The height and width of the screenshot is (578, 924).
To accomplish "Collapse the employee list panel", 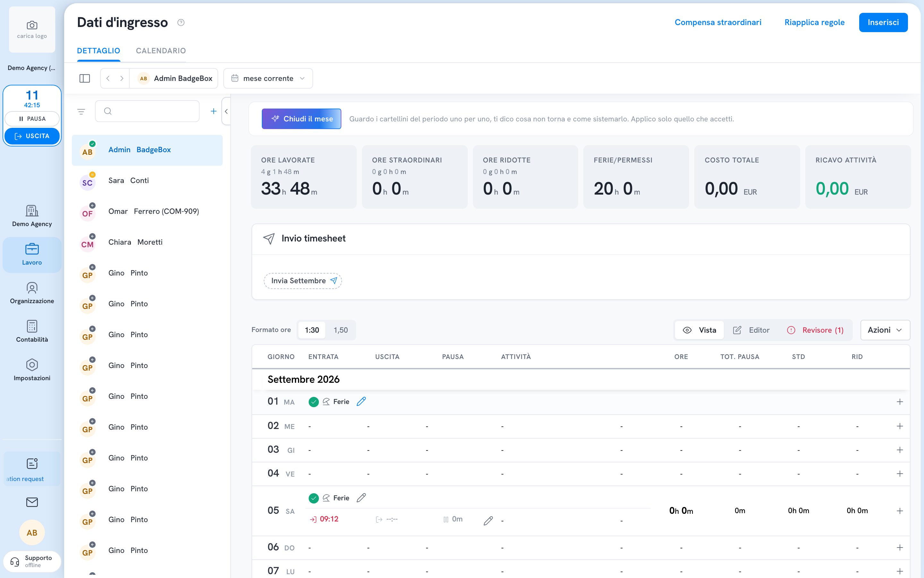I will click(227, 111).
